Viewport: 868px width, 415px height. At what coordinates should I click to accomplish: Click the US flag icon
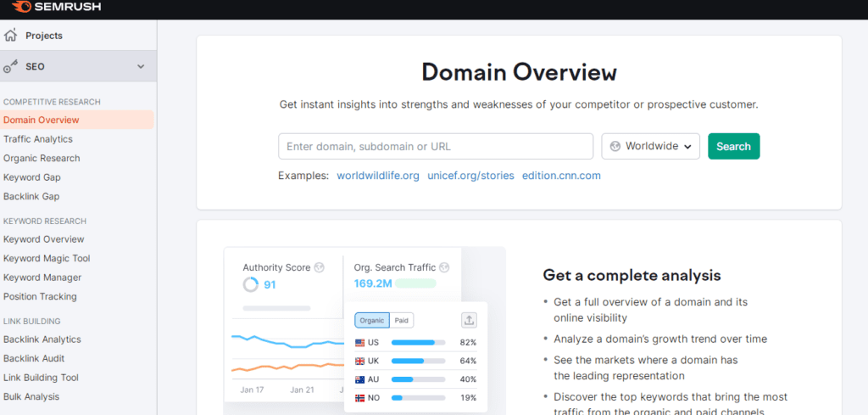(x=359, y=343)
